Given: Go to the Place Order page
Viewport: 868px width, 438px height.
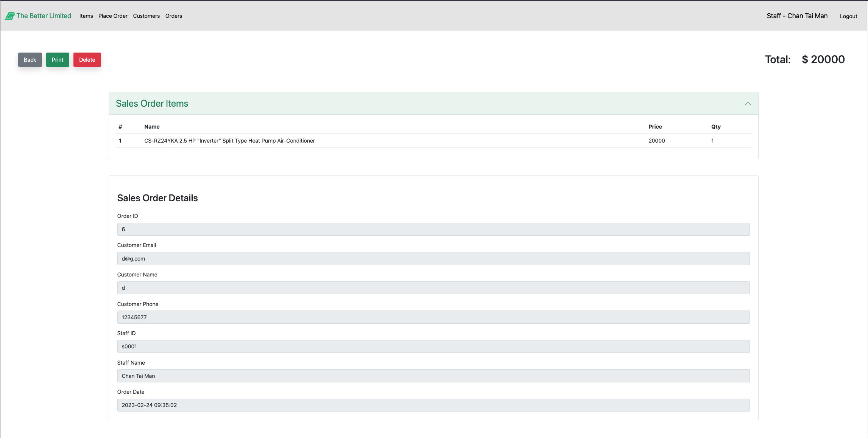Looking at the screenshot, I should 113,16.
